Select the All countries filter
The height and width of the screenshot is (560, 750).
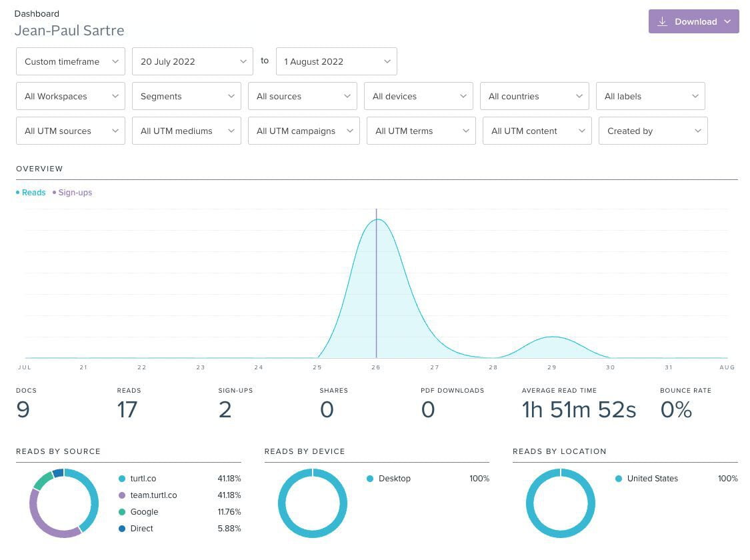pos(534,96)
